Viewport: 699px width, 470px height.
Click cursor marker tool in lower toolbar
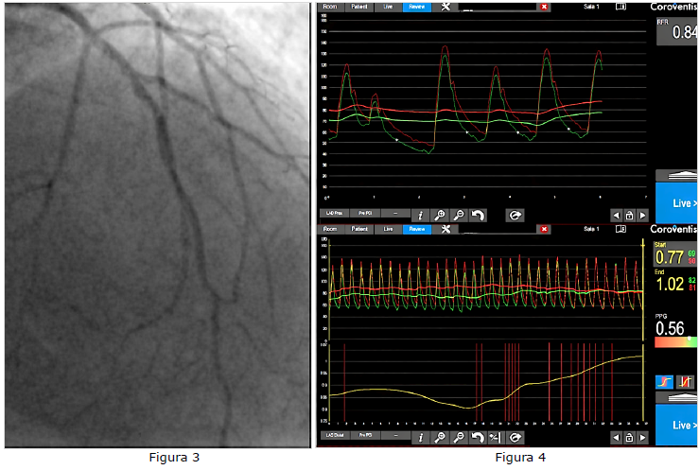tap(495, 437)
